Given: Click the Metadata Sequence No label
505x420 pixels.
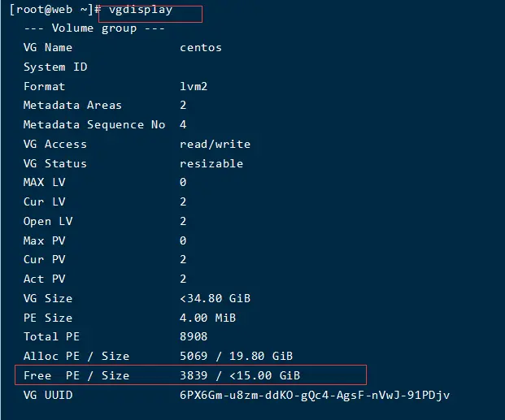Looking at the screenshot, I should [94, 125].
